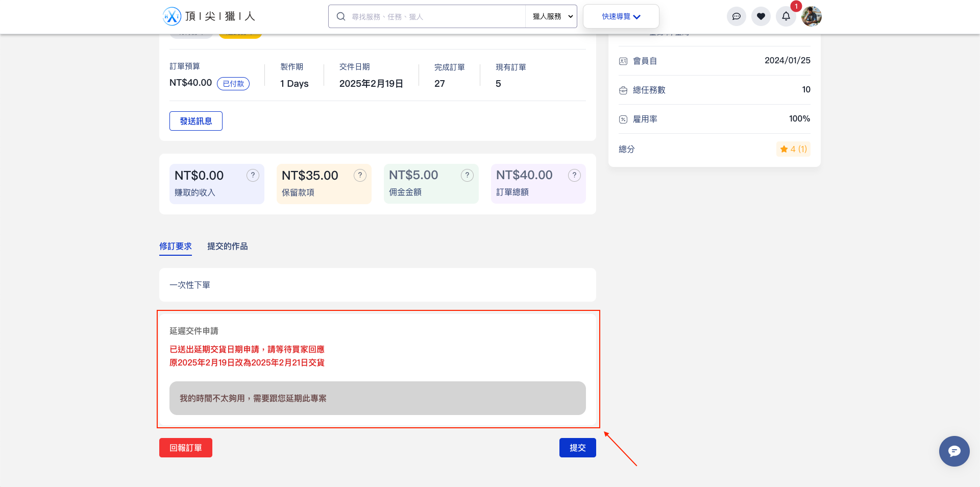Screen dimensions: 980x487
Task: Click the help icon beside NT$35.00 保留款項
Action: click(360, 176)
